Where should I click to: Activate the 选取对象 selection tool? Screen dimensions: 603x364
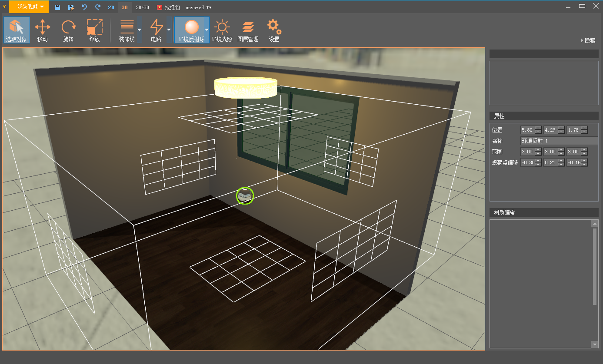(17, 30)
